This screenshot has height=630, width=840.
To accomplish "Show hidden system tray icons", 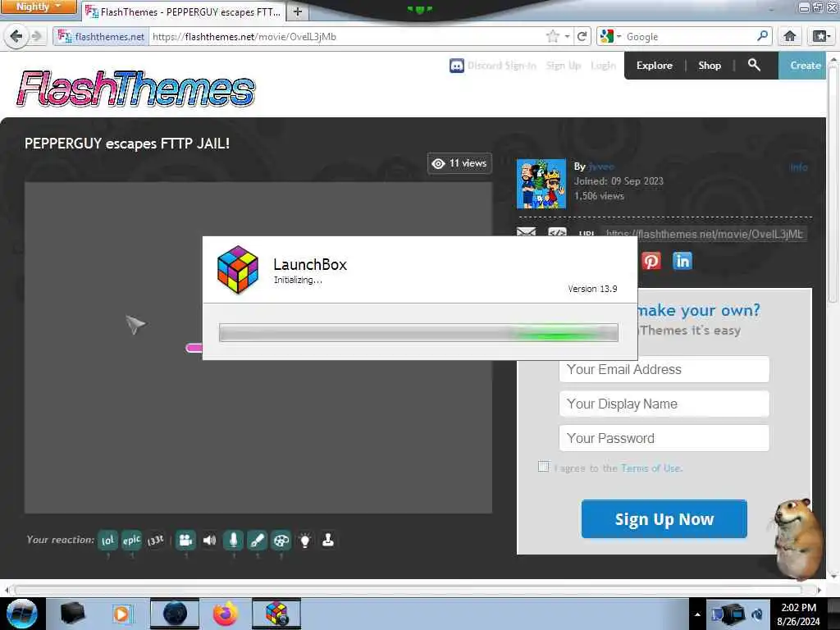I will click(697, 614).
